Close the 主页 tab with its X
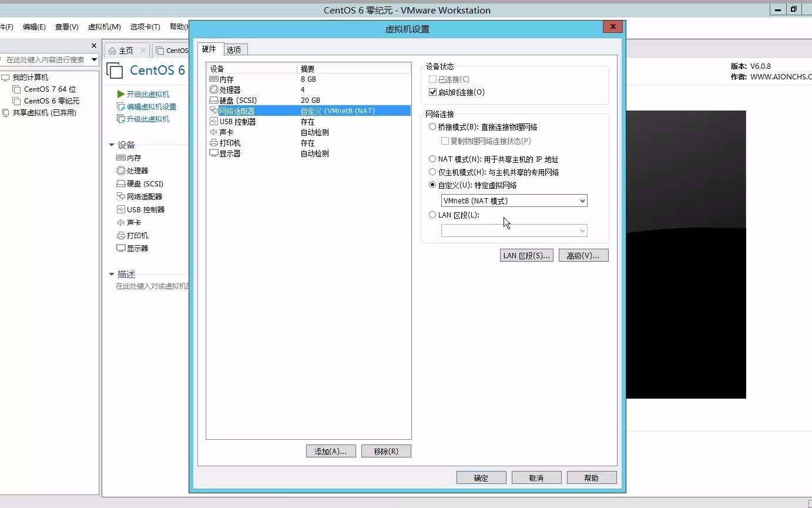 (x=143, y=51)
